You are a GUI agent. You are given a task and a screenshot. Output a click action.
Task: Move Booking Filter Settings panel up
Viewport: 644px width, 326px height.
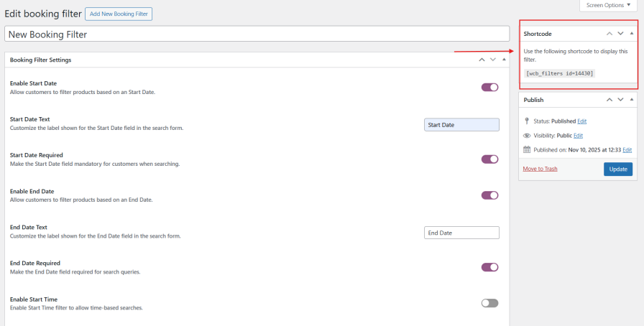tap(482, 60)
